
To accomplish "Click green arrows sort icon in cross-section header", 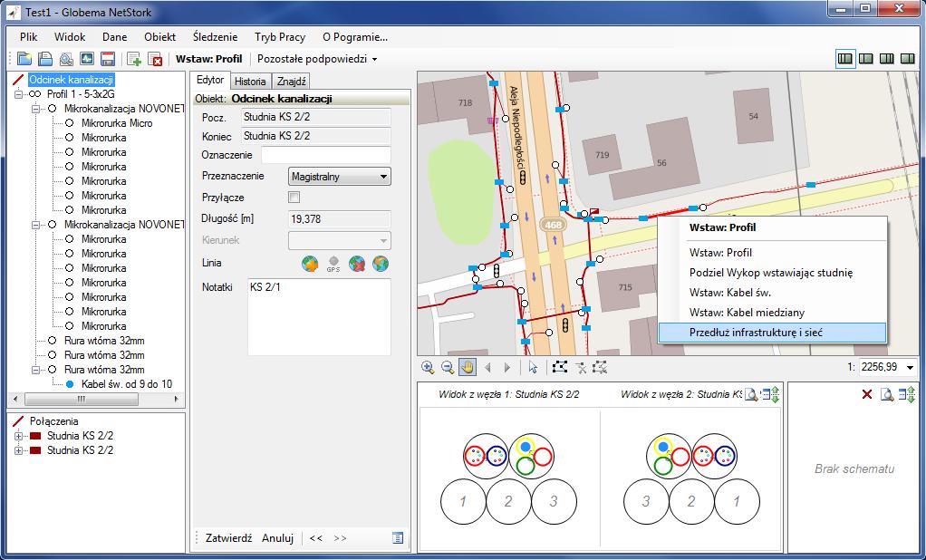I will pos(771,394).
